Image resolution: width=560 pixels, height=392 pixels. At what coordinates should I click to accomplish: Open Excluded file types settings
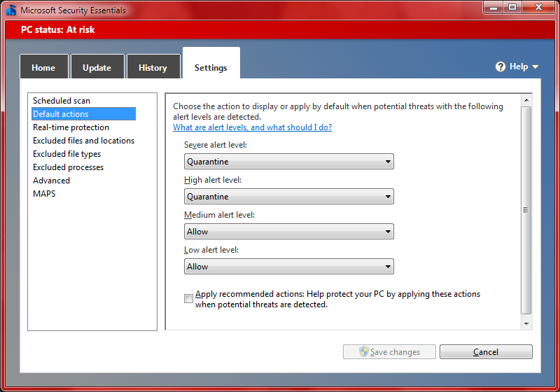66,154
